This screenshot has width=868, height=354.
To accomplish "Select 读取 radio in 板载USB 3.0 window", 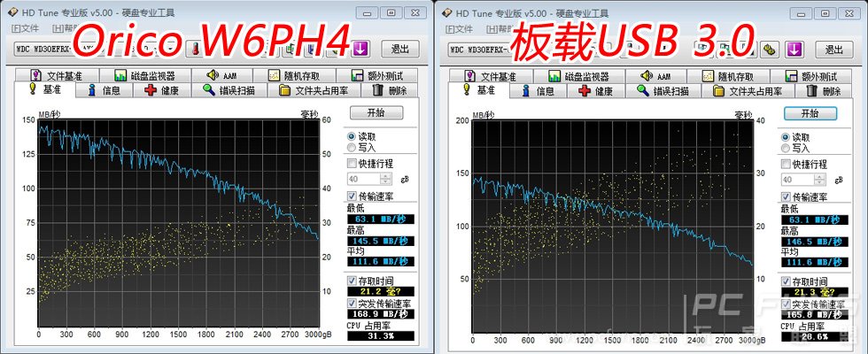I will tap(785, 136).
